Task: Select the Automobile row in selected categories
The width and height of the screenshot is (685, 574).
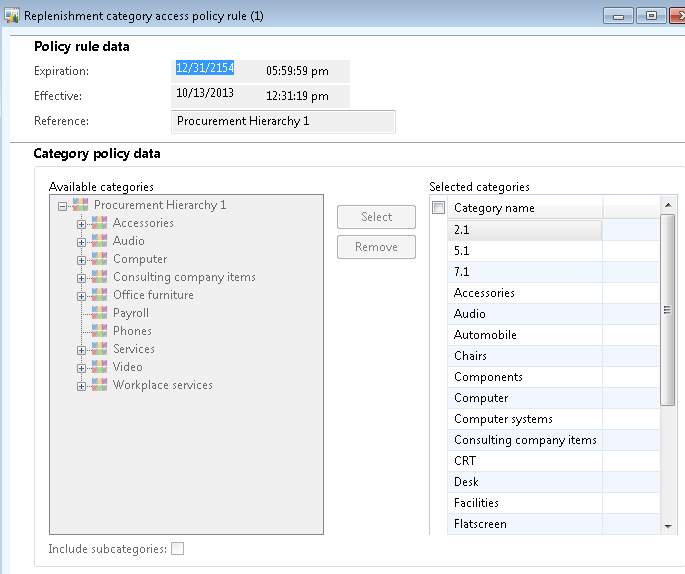Action: (x=525, y=335)
